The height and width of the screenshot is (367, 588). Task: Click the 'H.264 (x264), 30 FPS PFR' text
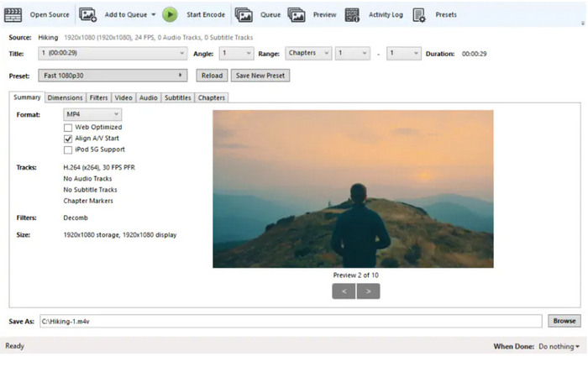pyautogui.click(x=99, y=168)
